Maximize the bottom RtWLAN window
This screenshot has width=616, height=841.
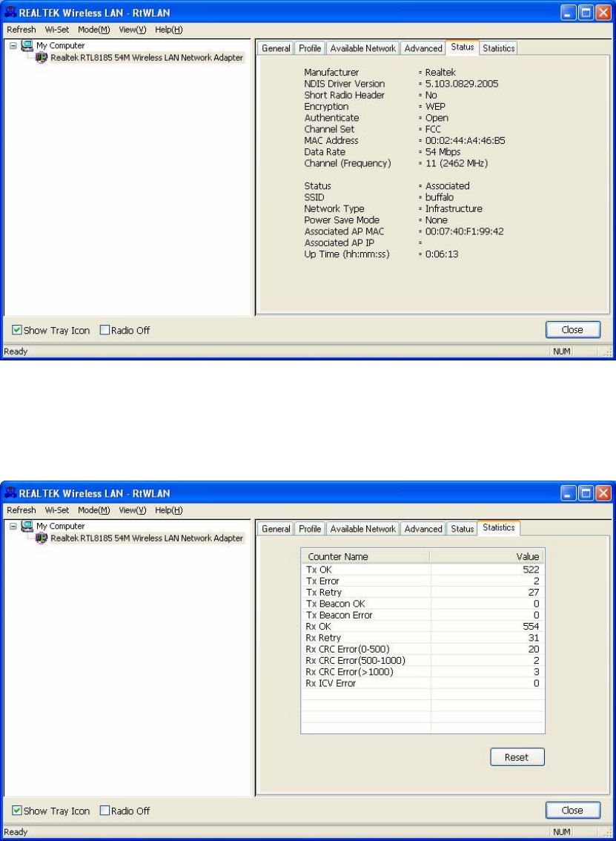(x=586, y=493)
